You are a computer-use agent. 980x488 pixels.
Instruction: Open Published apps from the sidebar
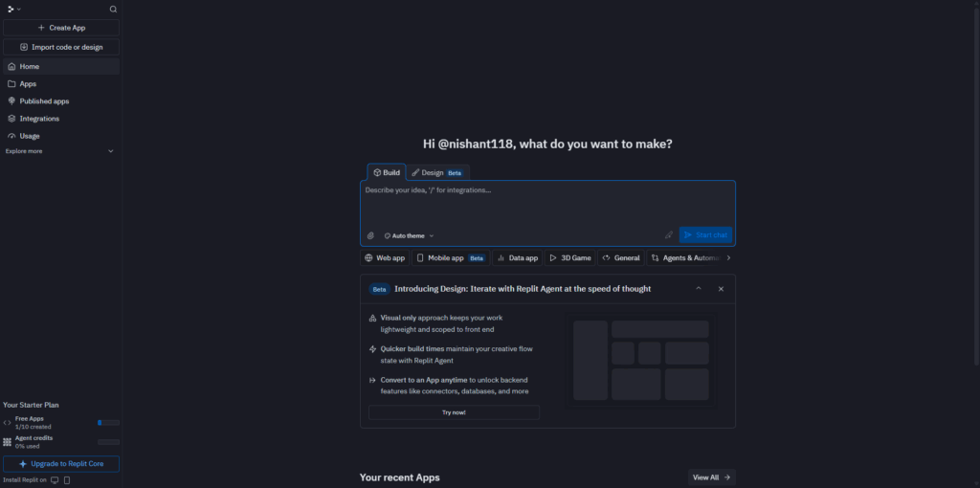[x=44, y=101]
